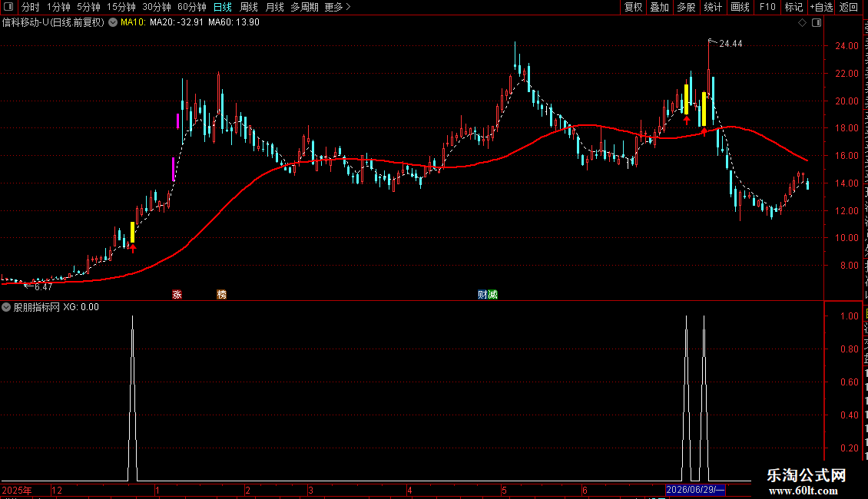Click the 2025年 label on time axis
The image size is (868, 499).
[17, 490]
